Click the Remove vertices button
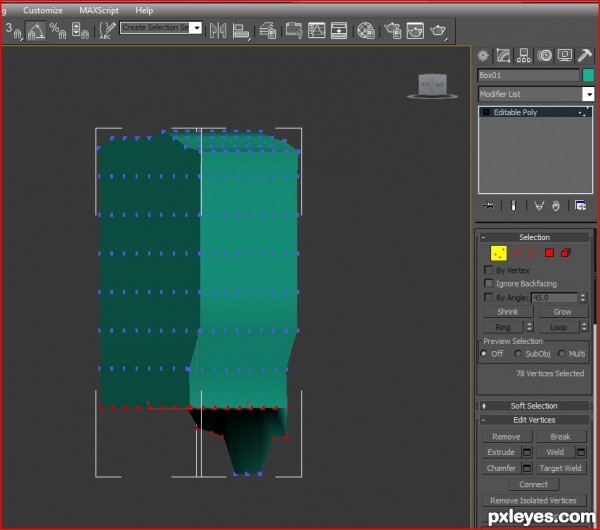This screenshot has height=530, width=600. coord(507,437)
